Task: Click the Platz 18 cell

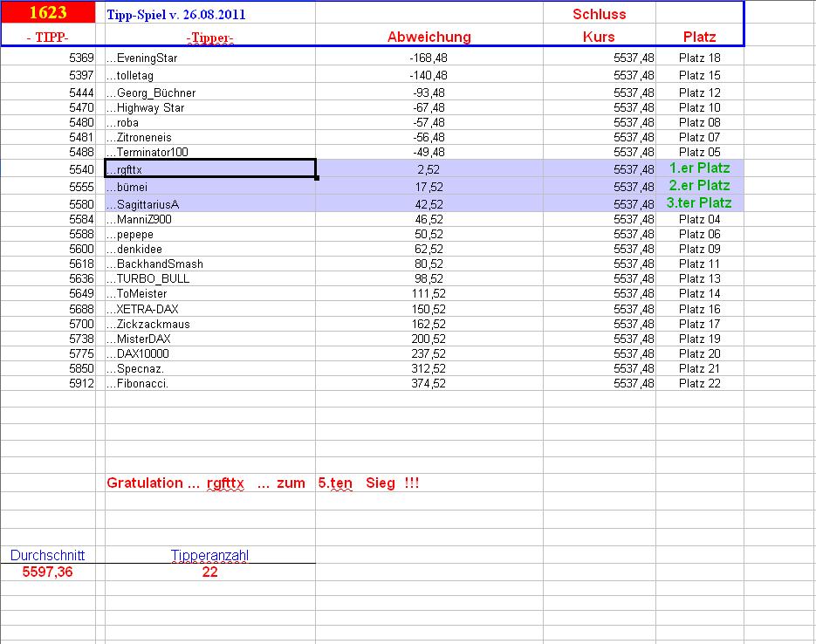Action: tap(699, 58)
